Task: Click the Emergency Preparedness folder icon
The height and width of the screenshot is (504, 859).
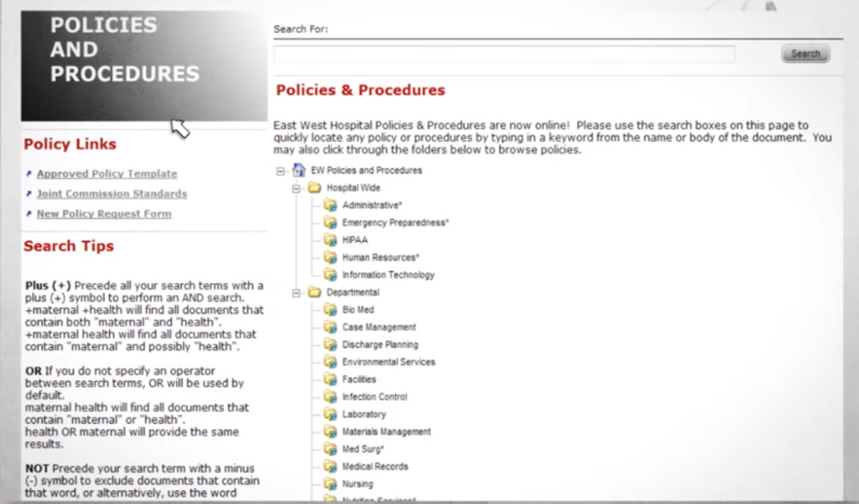Action: [330, 223]
